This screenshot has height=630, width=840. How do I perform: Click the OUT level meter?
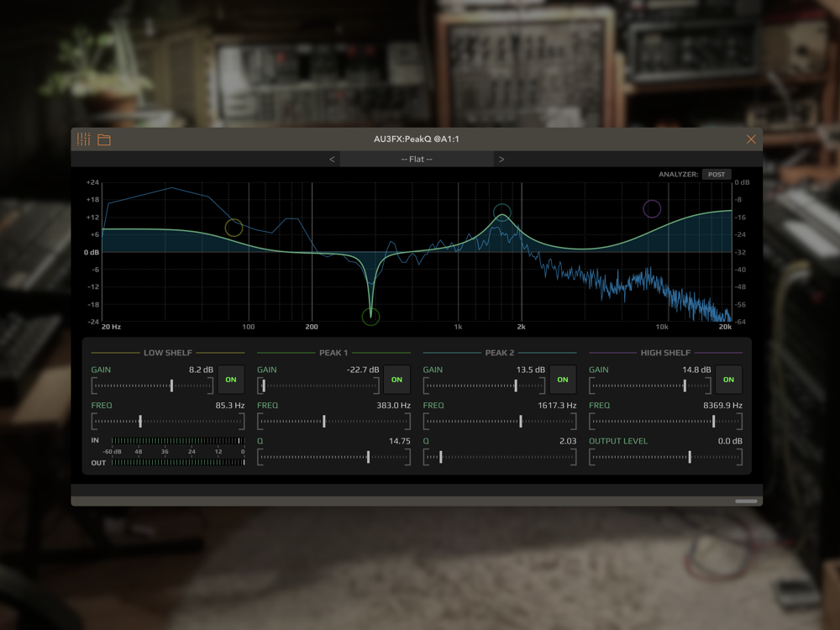pos(178,462)
